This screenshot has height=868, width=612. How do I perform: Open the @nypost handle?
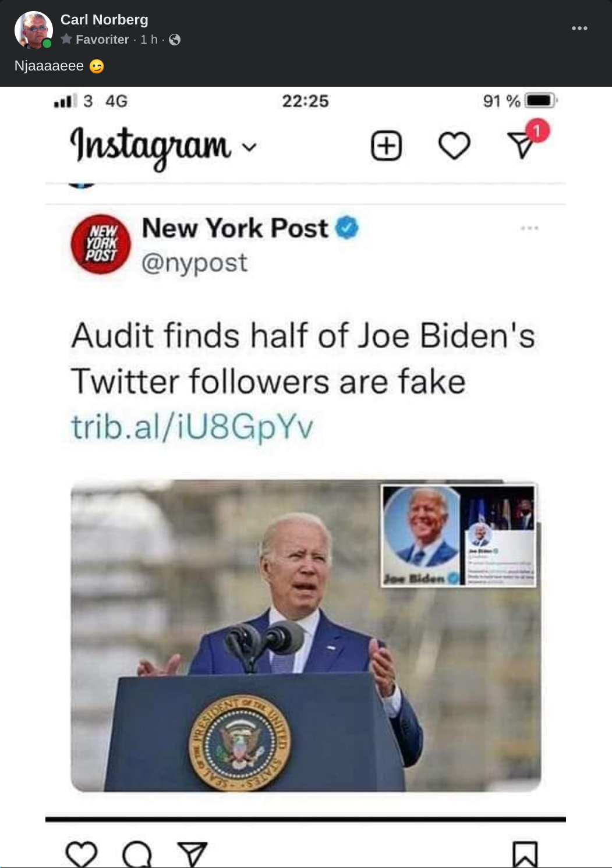pyautogui.click(x=194, y=263)
